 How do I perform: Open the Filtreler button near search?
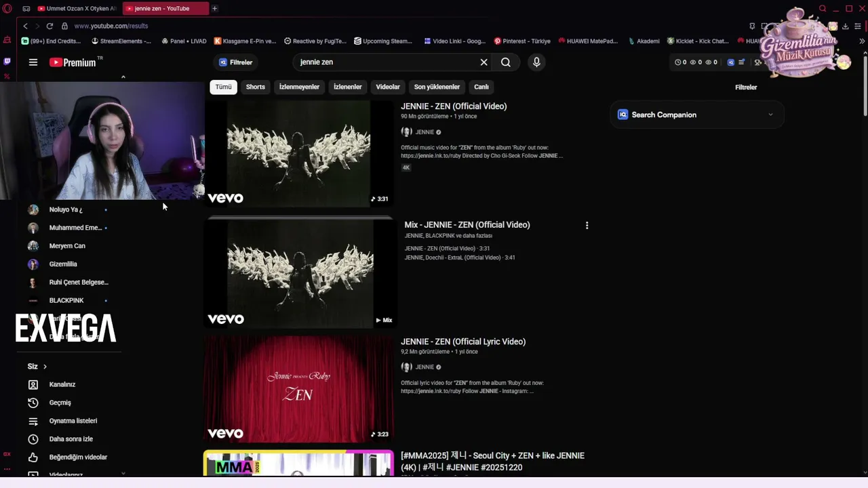click(235, 62)
